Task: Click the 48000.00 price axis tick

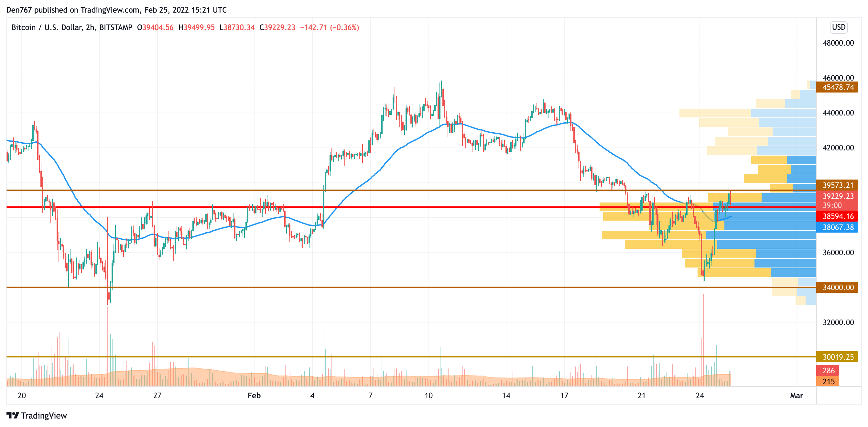Action: click(838, 43)
